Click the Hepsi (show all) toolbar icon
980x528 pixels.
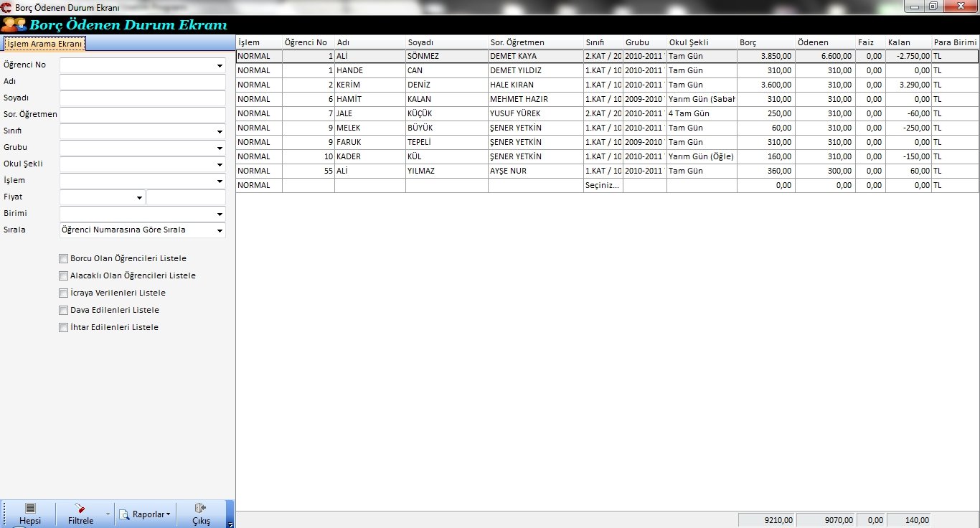(29, 509)
